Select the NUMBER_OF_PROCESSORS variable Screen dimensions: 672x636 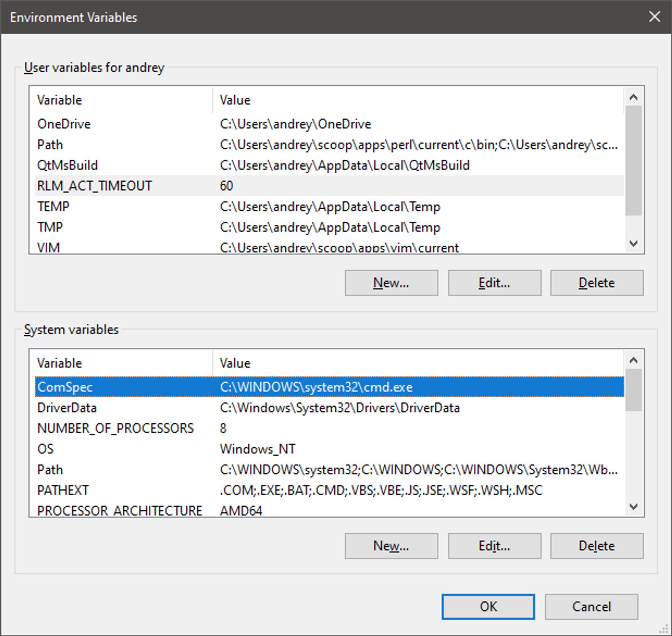(329, 428)
